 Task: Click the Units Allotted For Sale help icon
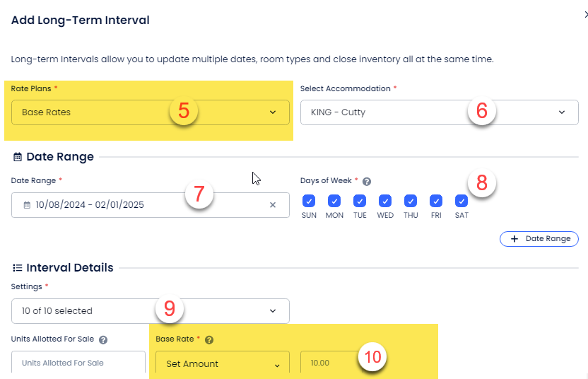click(x=103, y=339)
